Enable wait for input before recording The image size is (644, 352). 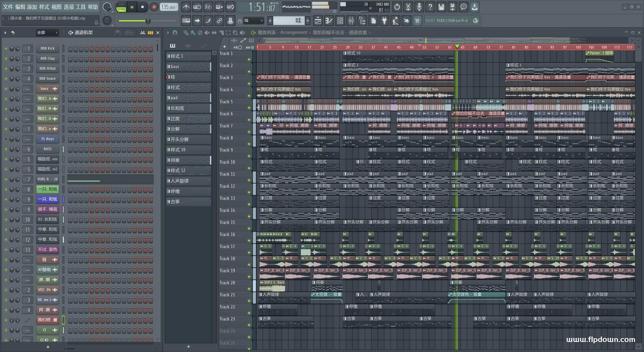click(x=197, y=7)
